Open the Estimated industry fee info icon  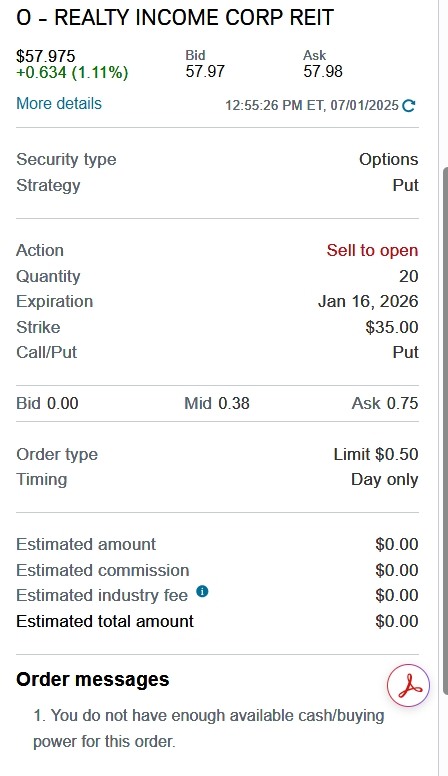(x=202, y=591)
